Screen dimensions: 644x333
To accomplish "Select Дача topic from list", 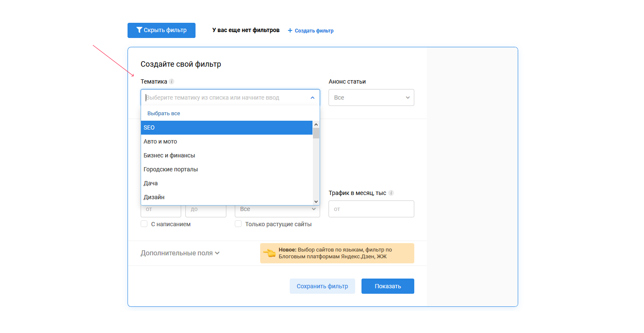I will point(227,183).
